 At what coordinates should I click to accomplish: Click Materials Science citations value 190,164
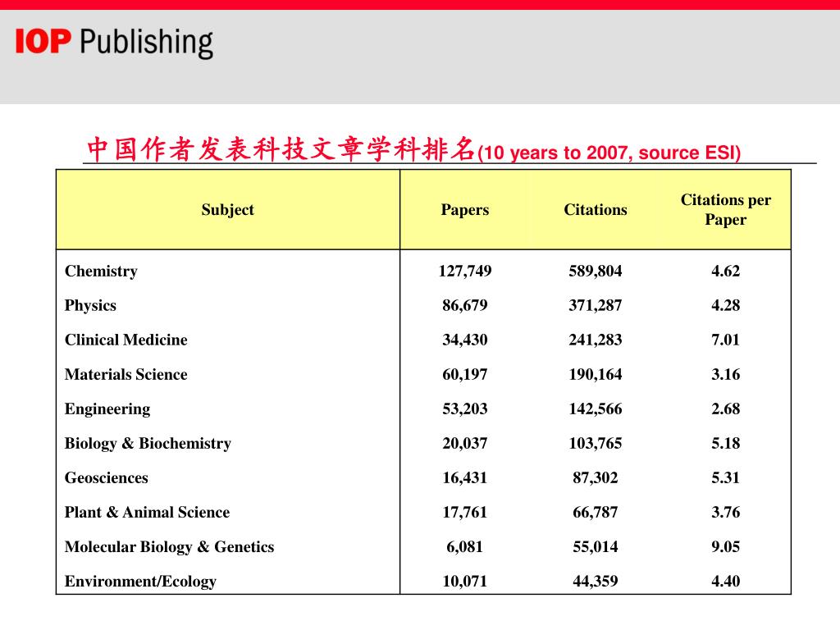coord(596,374)
